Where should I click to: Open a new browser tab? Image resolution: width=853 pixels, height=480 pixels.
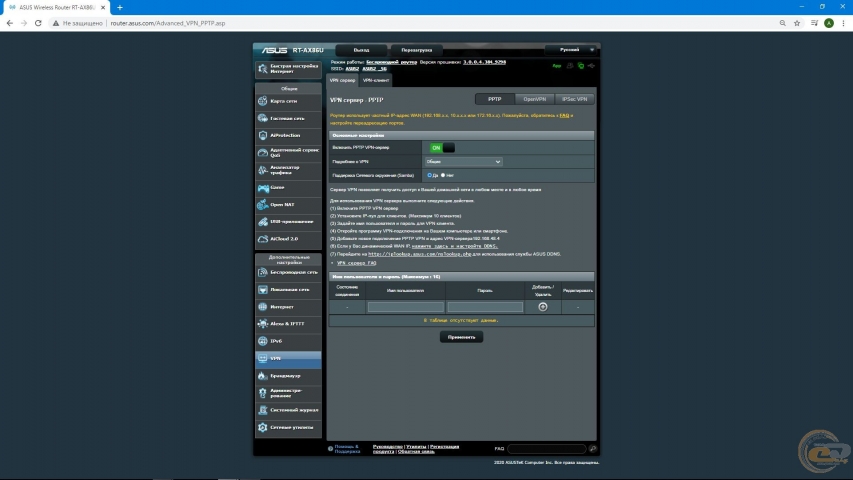pyautogui.click(x=120, y=8)
